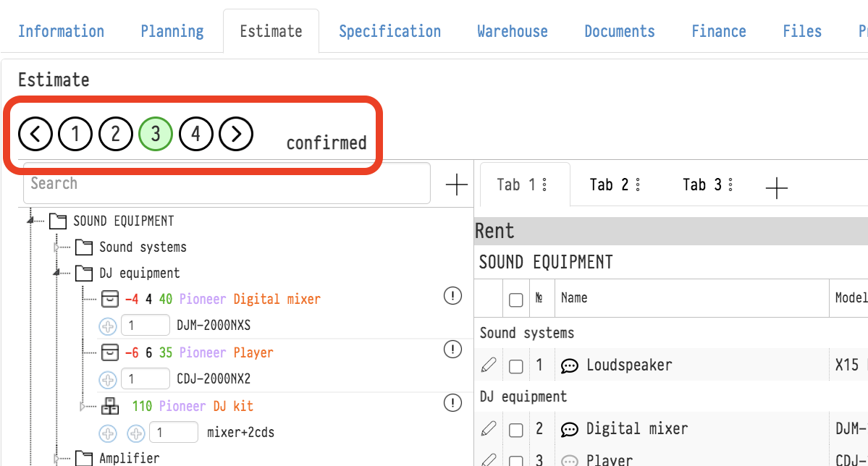The image size is (868, 466).
Task: Click the warning icon for DJ kit
Action: click(452, 403)
